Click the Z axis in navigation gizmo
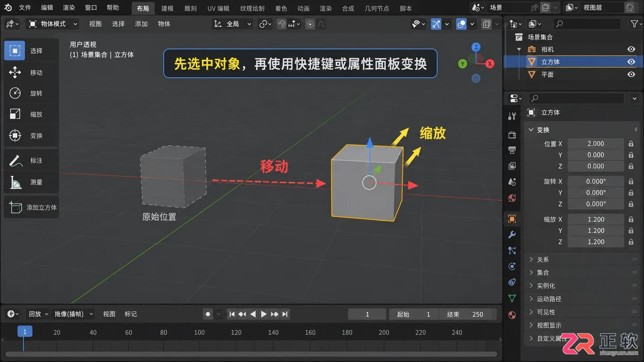This screenshot has height=362, width=644. (476, 47)
